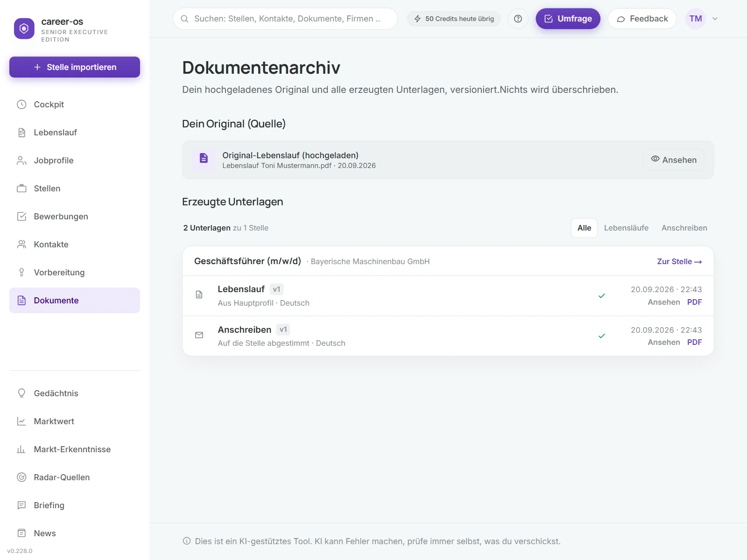Screen dimensions: 747x560
Task: Download PDF of the Lebenslauf v1
Action: pos(694,302)
